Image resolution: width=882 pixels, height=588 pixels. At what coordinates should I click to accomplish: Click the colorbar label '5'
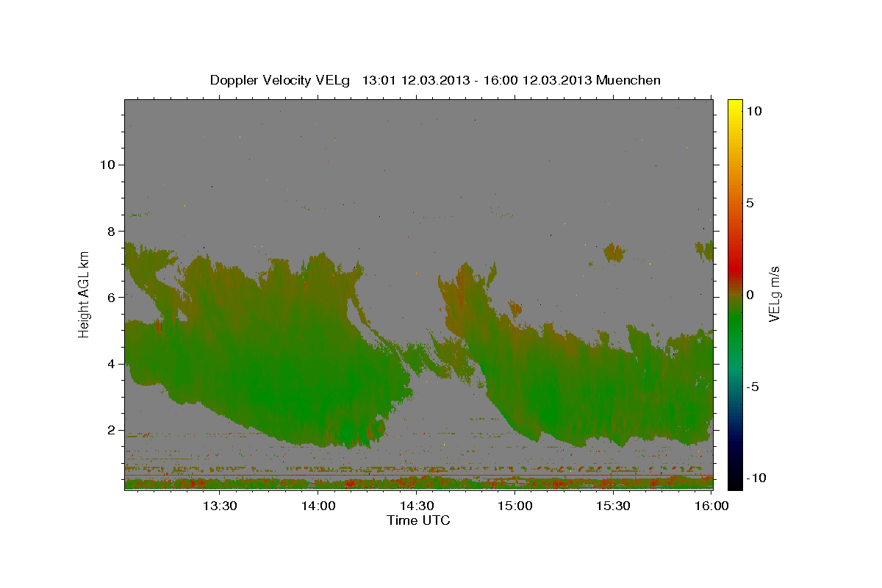[x=749, y=203]
